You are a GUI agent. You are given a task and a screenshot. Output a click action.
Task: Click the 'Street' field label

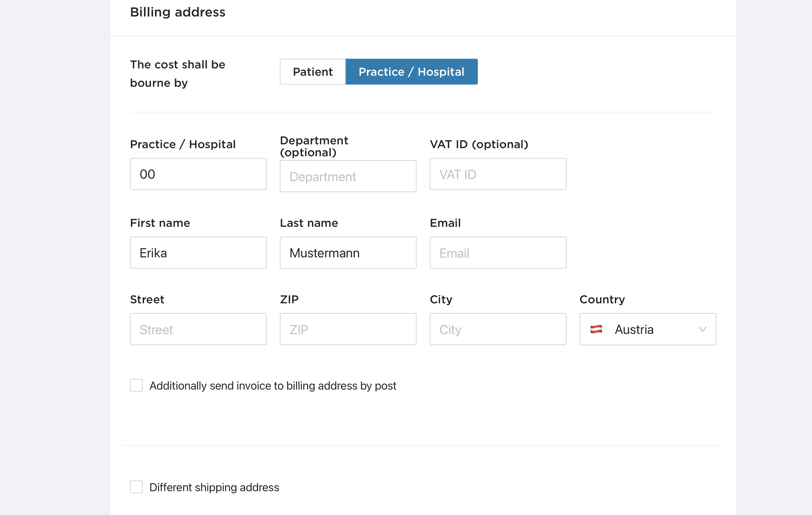click(147, 300)
